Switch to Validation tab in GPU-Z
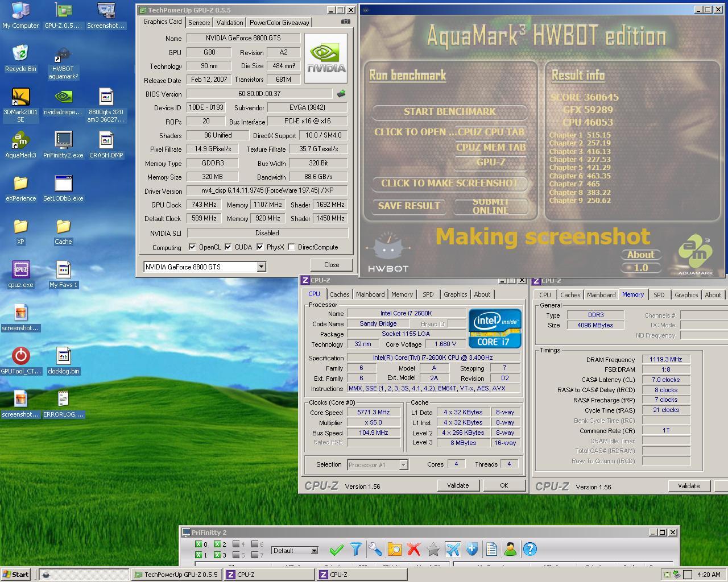The height and width of the screenshot is (582, 728). (230, 23)
